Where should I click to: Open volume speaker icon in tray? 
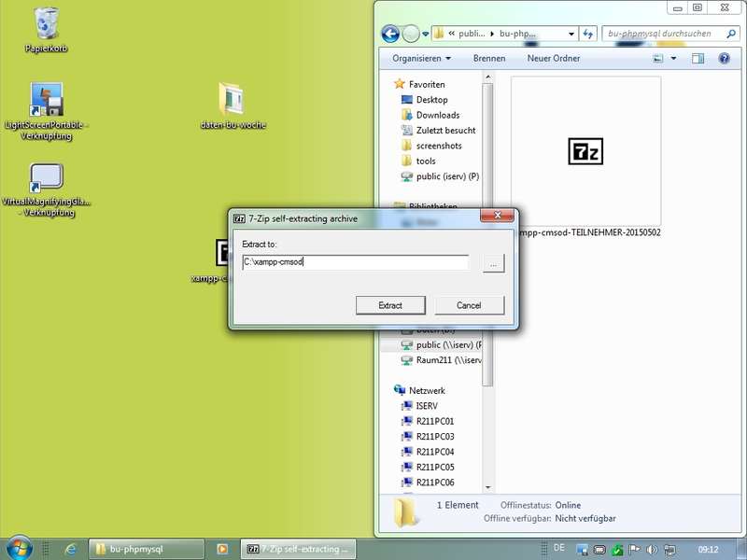coord(652,550)
